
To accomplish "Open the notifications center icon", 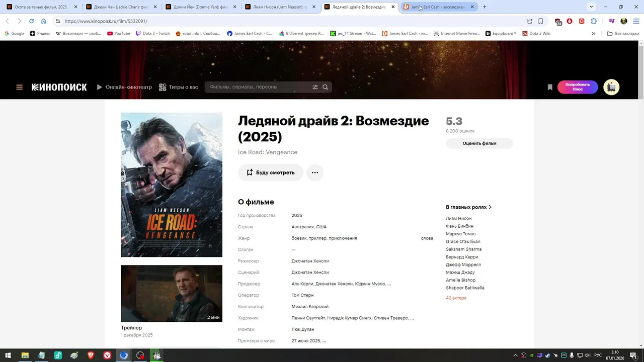I will [633, 355].
